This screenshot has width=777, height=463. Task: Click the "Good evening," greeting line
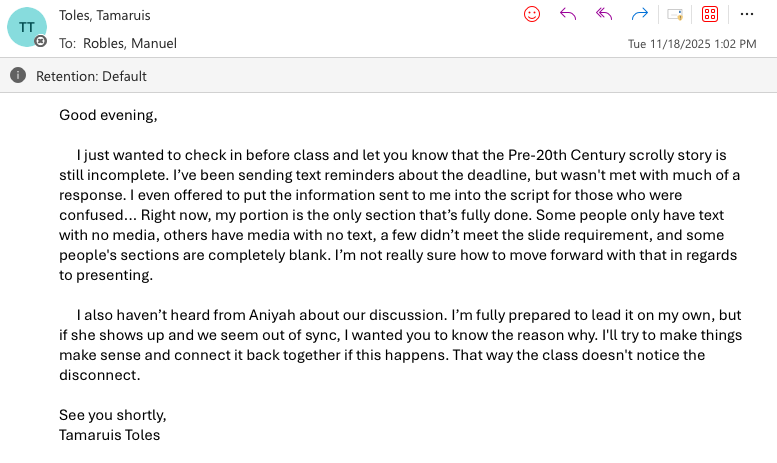click(x=108, y=115)
